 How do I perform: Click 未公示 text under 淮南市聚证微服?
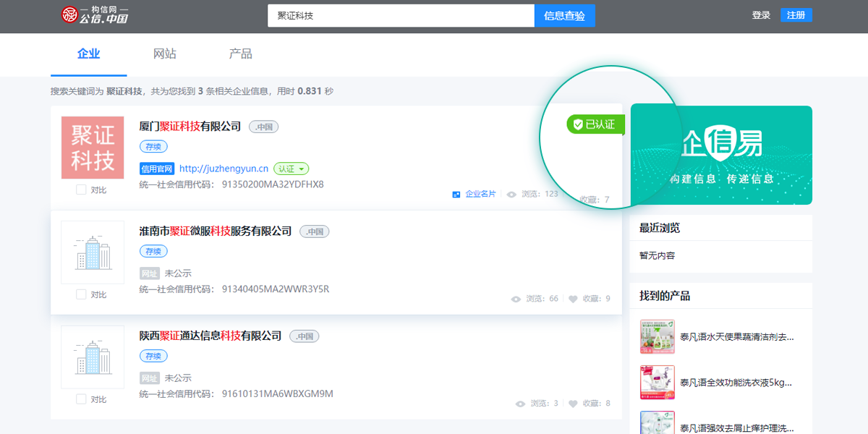click(x=178, y=273)
